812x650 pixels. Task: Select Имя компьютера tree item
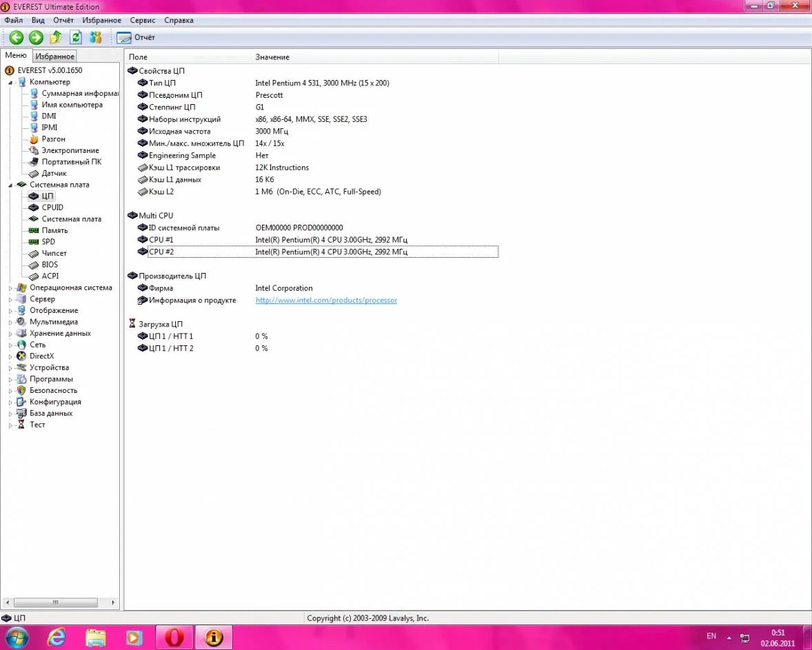click(72, 105)
